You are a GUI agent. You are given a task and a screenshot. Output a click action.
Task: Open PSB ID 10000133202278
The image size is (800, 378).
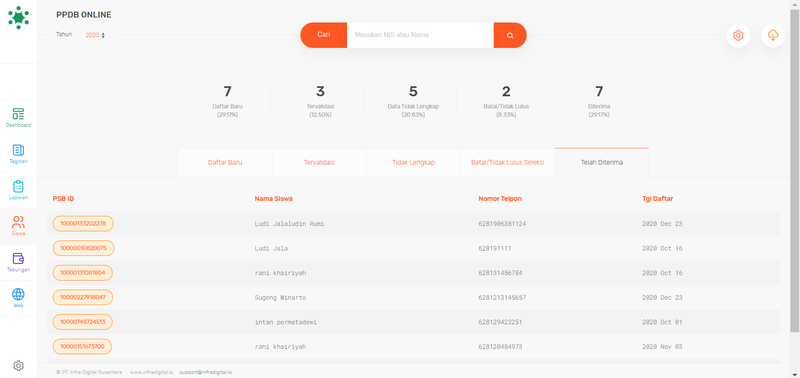click(x=83, y=223)
